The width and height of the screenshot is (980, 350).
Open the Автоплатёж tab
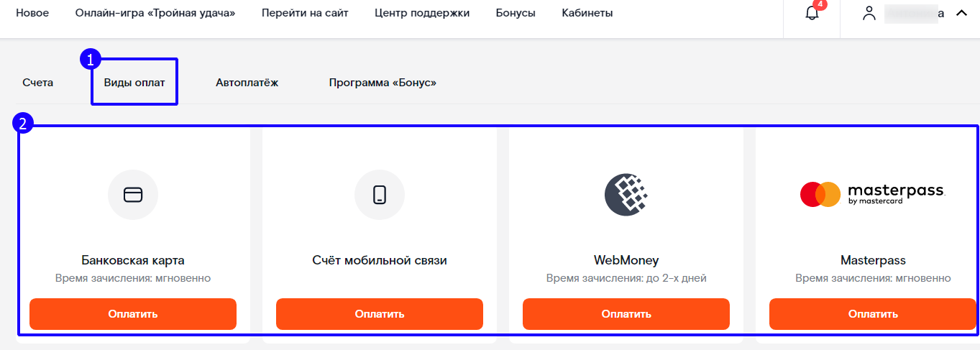click(x=247, y=83)
